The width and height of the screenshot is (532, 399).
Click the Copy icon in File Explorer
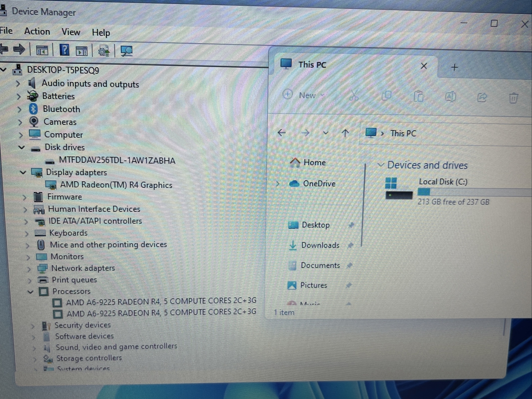(387, 96)
